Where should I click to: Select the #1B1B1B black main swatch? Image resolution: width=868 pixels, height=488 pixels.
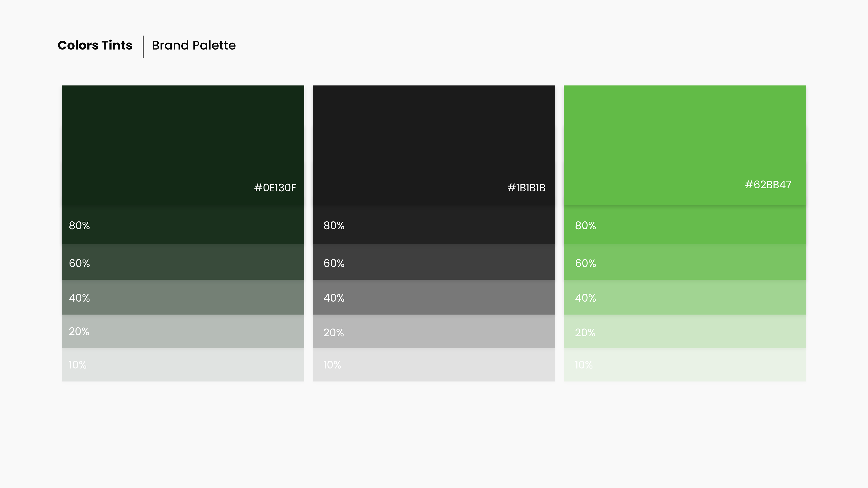[434, 145]
